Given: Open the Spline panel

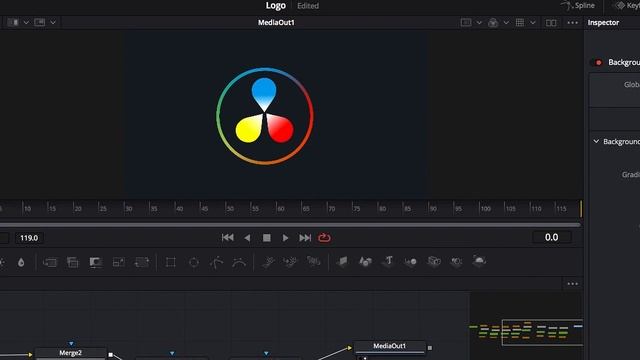Looking at the screenshot, I should coord(578,6).
